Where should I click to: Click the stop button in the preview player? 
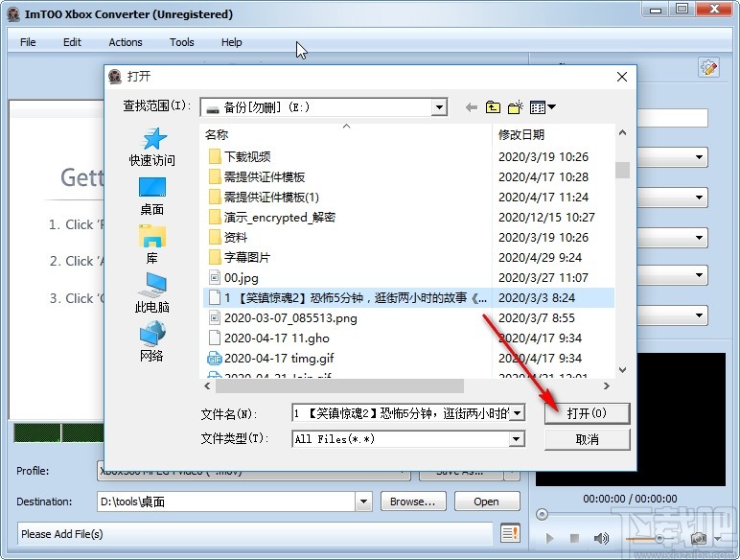574,538
